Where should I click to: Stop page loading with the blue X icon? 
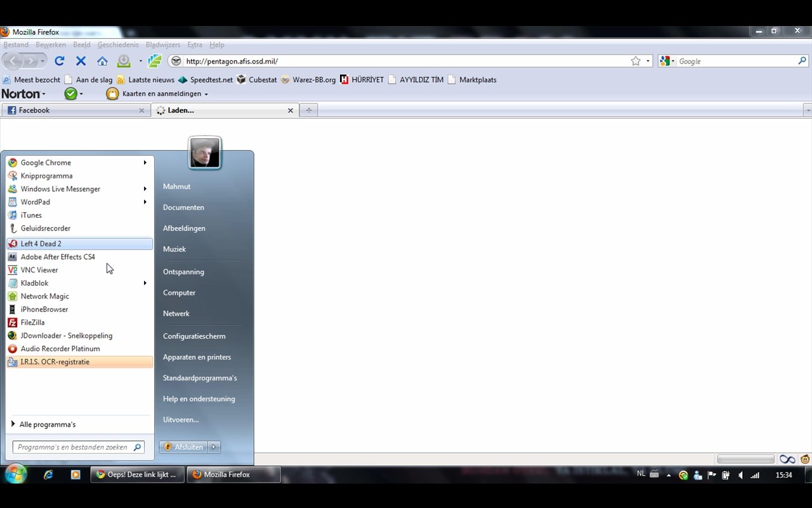point(81,61)
